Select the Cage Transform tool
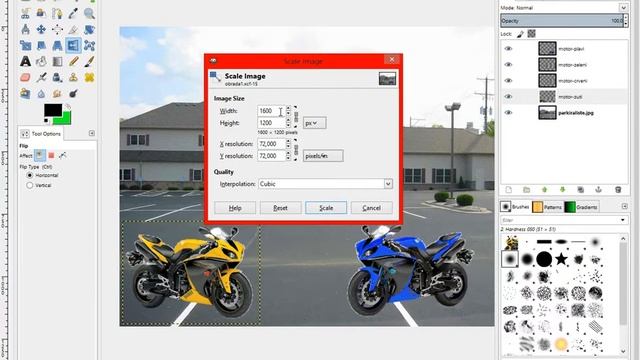The height and width of the screenshot is (360, 640). point(89,45)
